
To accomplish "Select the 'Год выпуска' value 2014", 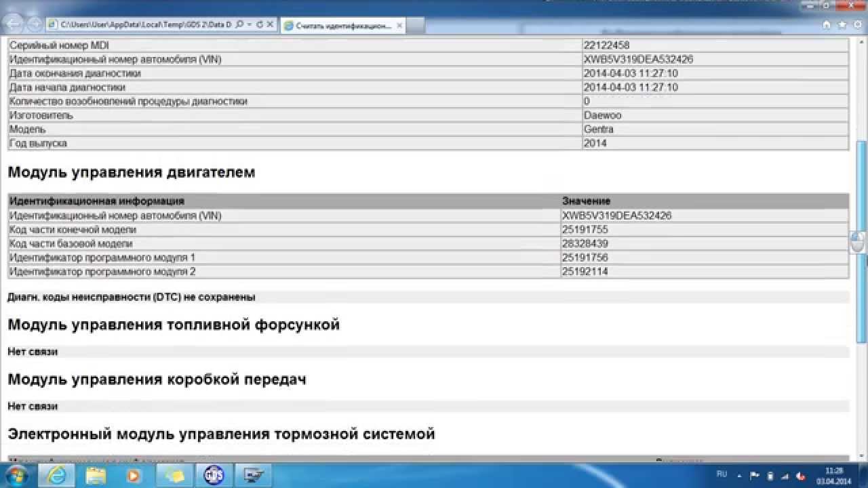I will coord(595,143).
